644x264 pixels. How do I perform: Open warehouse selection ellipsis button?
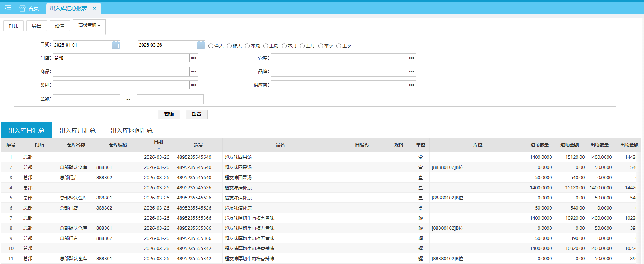pyautogui.click(x=412, y=58)
